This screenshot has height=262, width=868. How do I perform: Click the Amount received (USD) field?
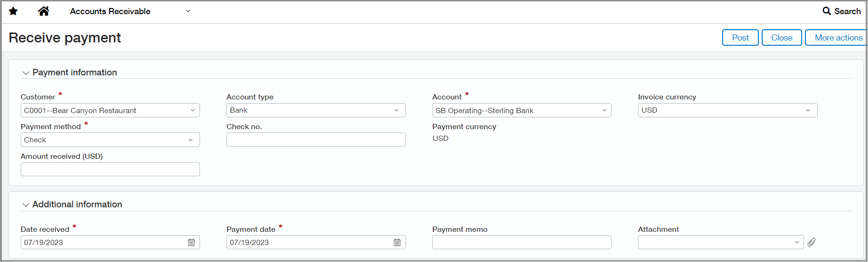[110, 169]
